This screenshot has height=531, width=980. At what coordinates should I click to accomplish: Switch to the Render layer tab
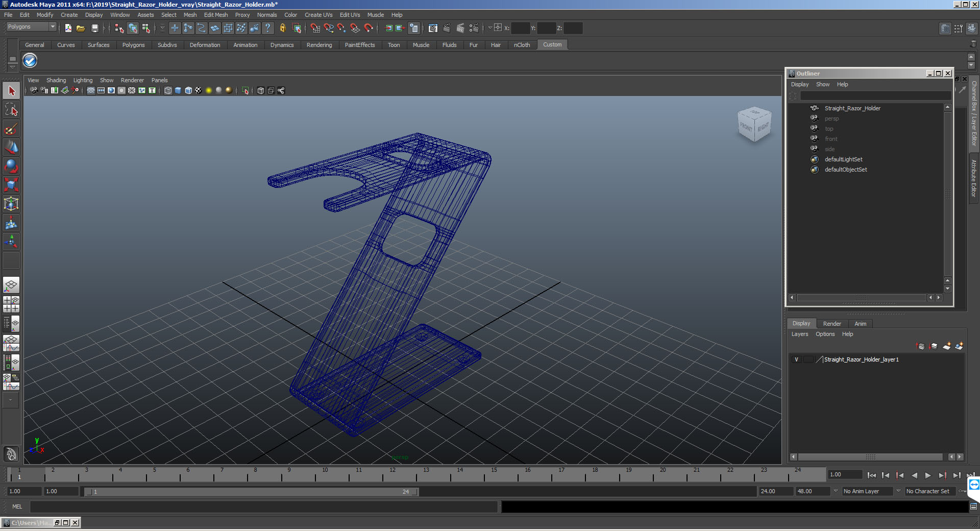coord(832,324)
